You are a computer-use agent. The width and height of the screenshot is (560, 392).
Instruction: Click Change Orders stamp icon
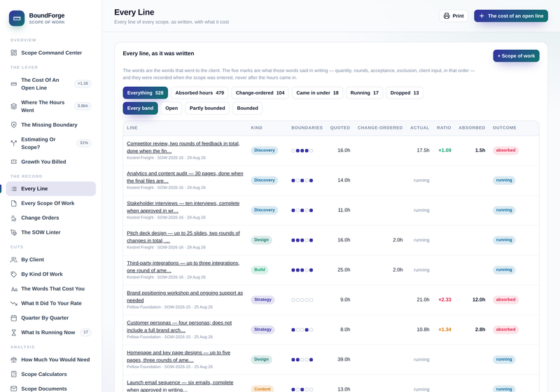[14, 218]
